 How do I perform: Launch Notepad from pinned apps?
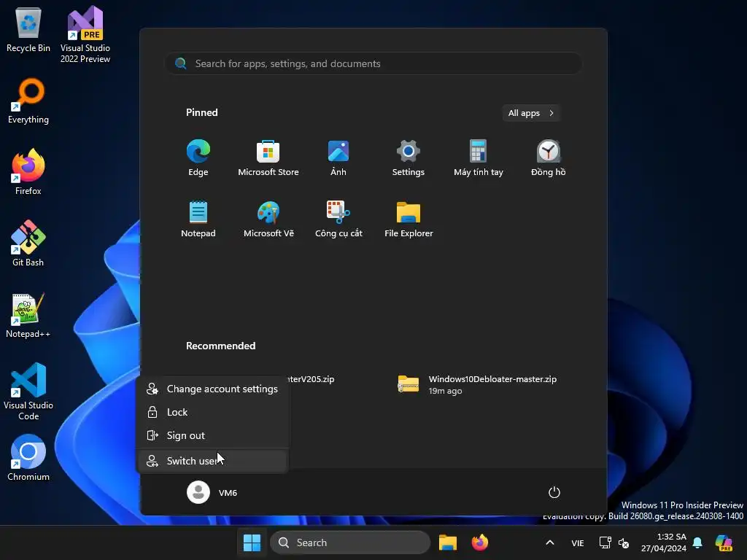198,219
